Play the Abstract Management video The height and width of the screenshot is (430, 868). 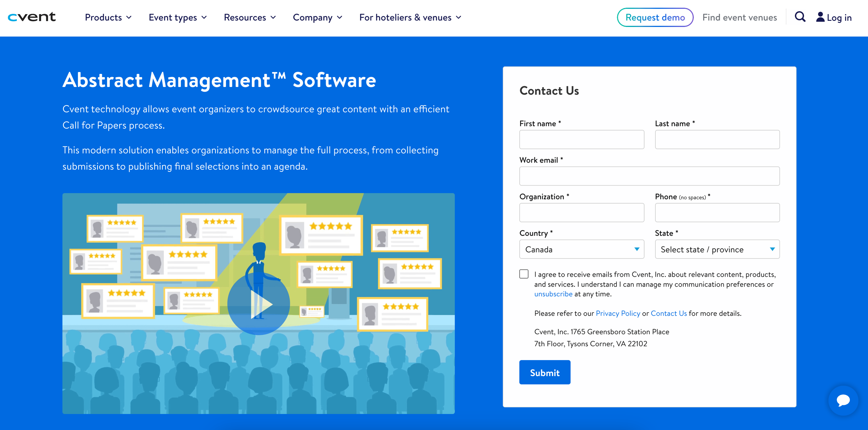click(259, 304)
